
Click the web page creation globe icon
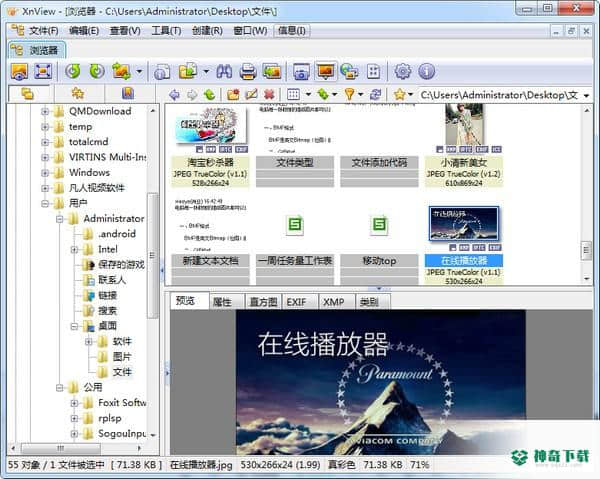[350, 72]
